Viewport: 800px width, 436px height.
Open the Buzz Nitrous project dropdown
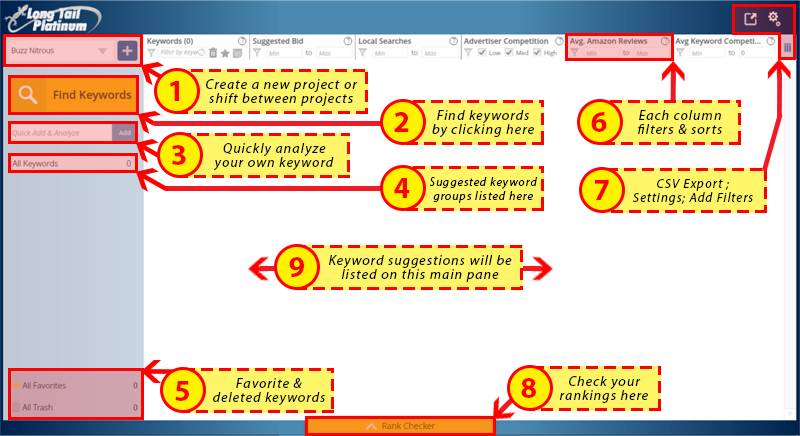(60, 50)
